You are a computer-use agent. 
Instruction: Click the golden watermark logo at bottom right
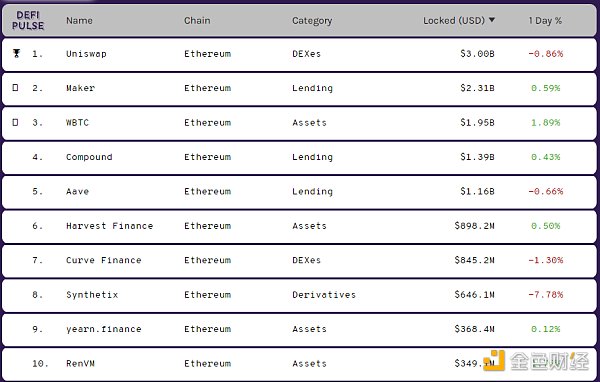494,361
